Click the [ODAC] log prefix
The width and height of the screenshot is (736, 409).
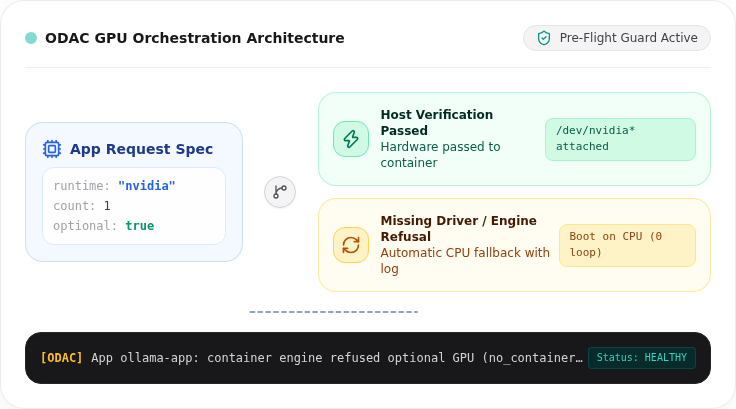(61, 358)
